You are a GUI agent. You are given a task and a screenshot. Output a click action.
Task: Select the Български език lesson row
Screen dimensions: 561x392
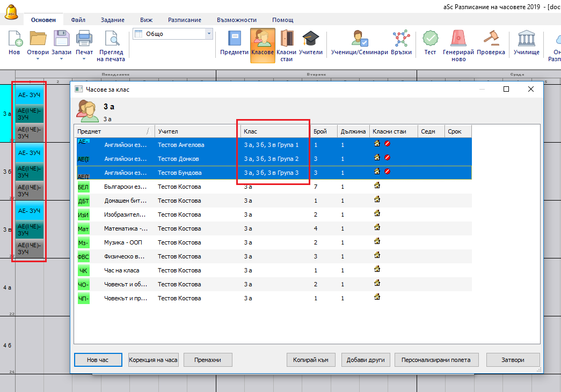pyautogui.click(x=215, y=187)
